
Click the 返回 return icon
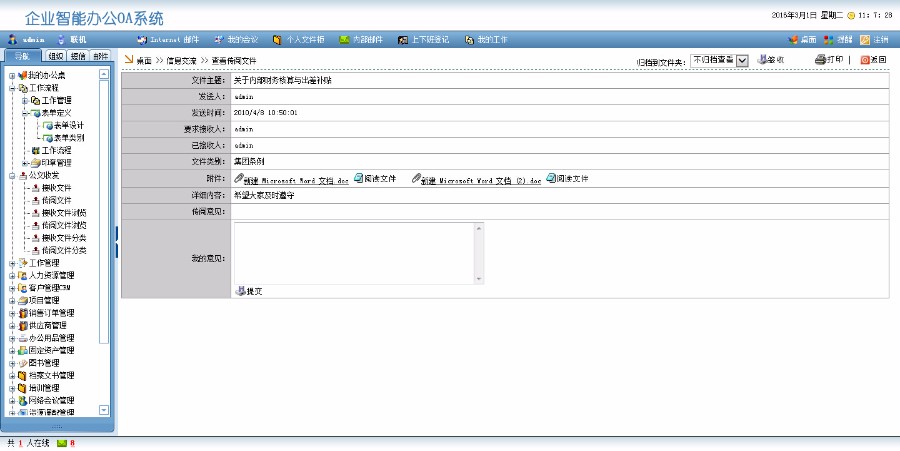pyautogui.click(x=873, y=60)
